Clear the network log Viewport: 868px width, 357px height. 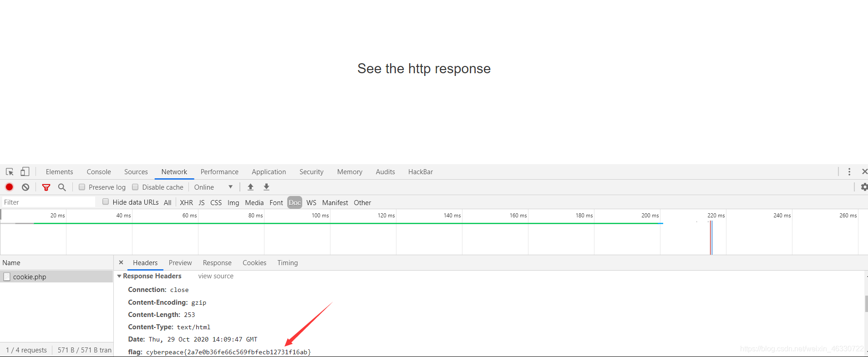tap(25, 187)
